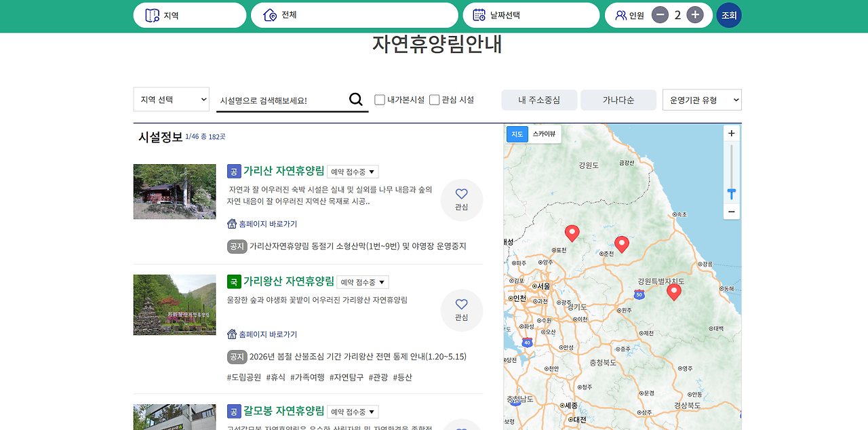Image resolution: width=868 pixels, height=430 pixels.
Task: Click the red marker under 강원특별자치도 label
Action: point(673,292)
